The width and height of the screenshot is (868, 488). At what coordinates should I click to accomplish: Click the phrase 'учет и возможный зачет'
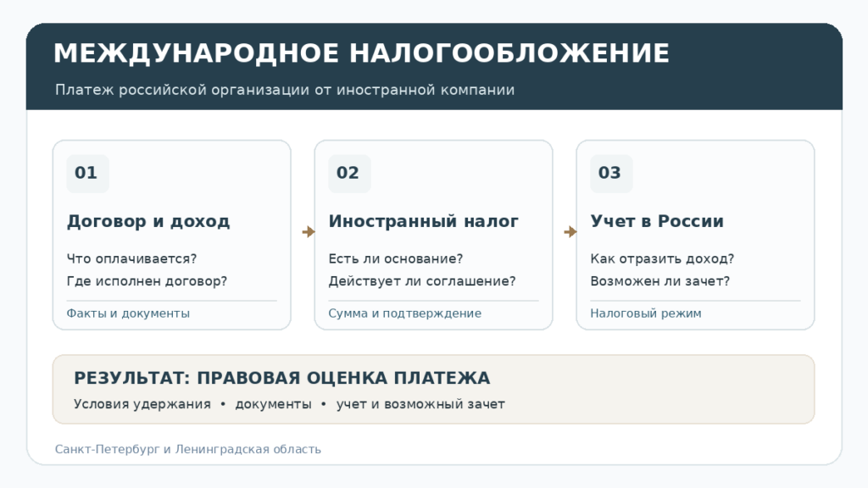(420, 404)
